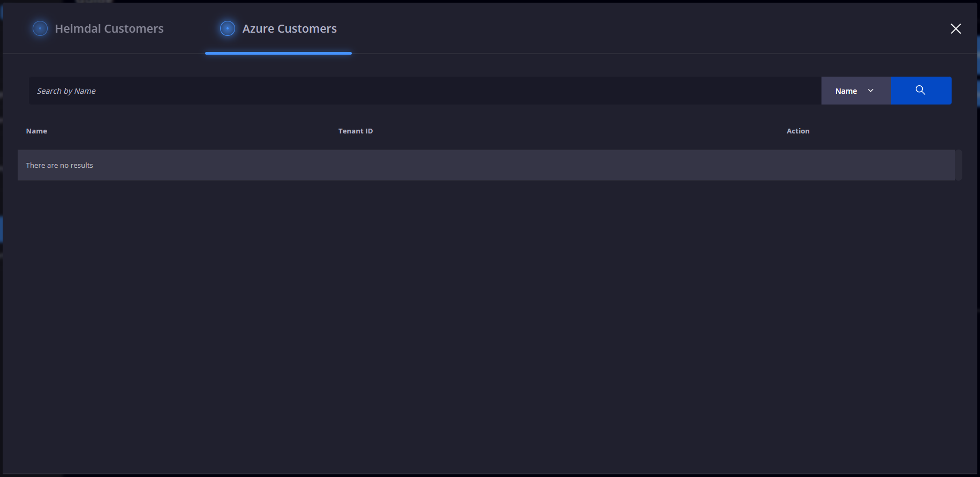The width and height of the screenshot is (980, 477).
Task: Select the Azure Customers tab
Action: pyautogui.click(x=278, y=28)
